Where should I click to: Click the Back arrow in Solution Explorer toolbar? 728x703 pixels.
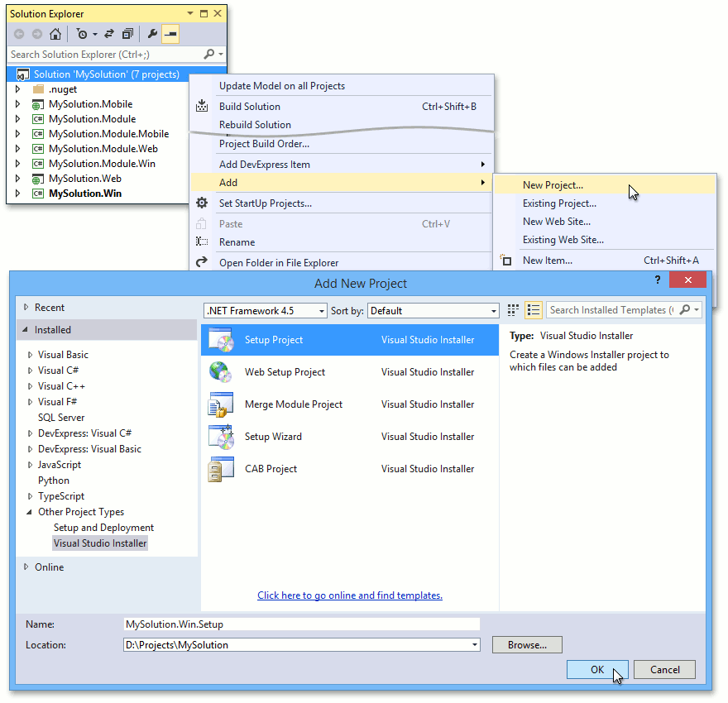[19, 34]
